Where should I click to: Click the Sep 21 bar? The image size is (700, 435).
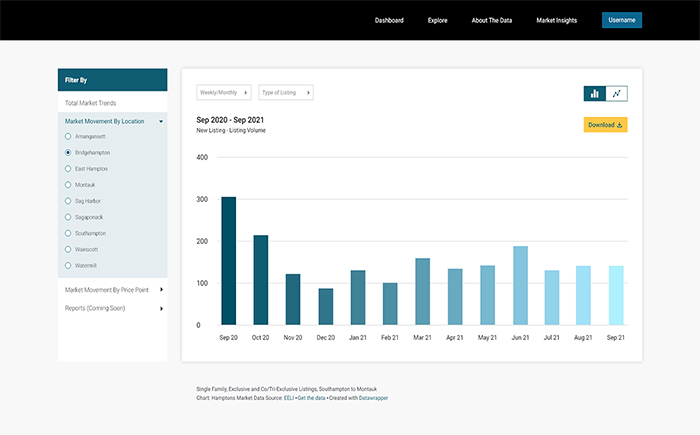[x=616, y=295]
